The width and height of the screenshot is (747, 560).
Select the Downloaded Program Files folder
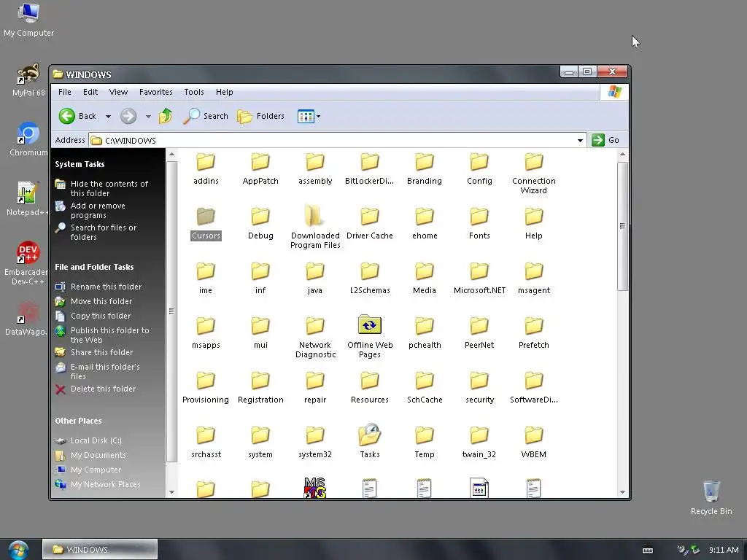(315, 227)
